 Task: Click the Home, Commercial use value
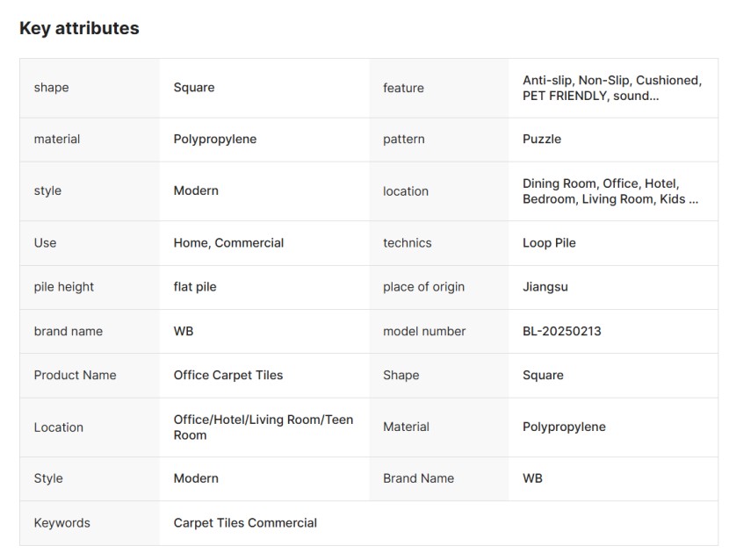point(228,243)
